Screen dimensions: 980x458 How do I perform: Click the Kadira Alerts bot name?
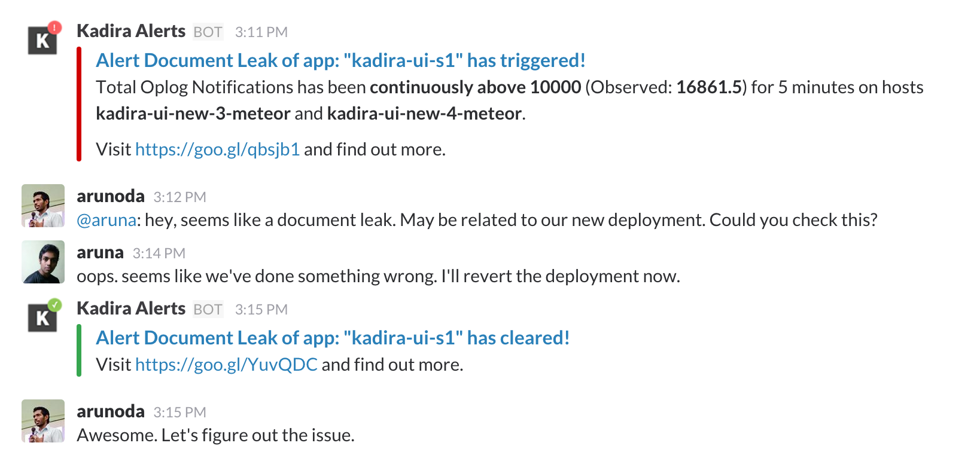tap(131, 31)
